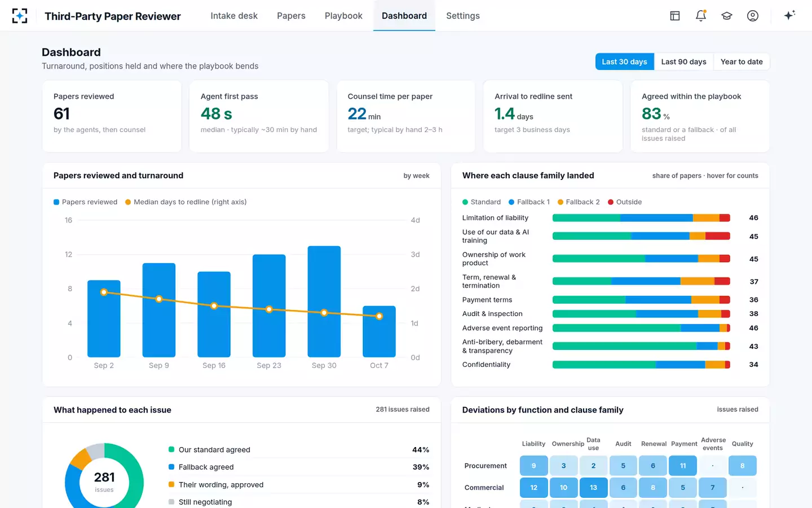The width and height of the screenshot is (812, 508).
Task: Open the user account profile icon
Action: point(753,16)
